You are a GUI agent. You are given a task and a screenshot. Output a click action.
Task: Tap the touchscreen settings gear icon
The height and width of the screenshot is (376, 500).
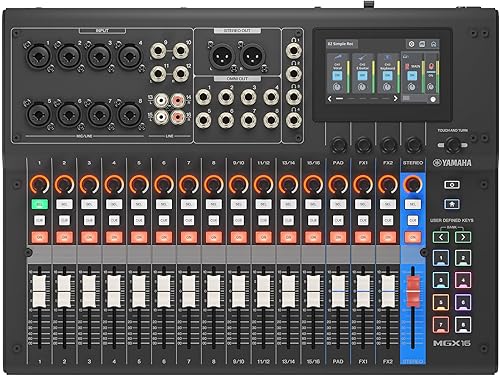coord(411,44)
